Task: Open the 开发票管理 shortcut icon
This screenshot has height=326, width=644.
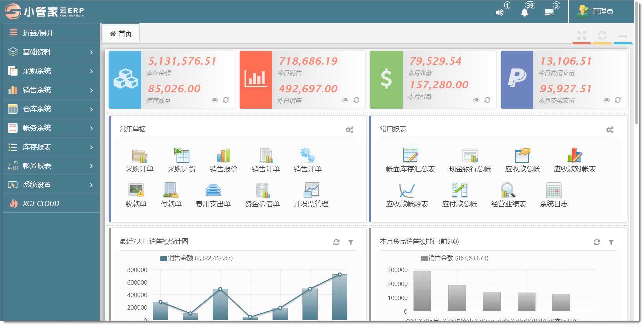Action: (x=311, y=190)
